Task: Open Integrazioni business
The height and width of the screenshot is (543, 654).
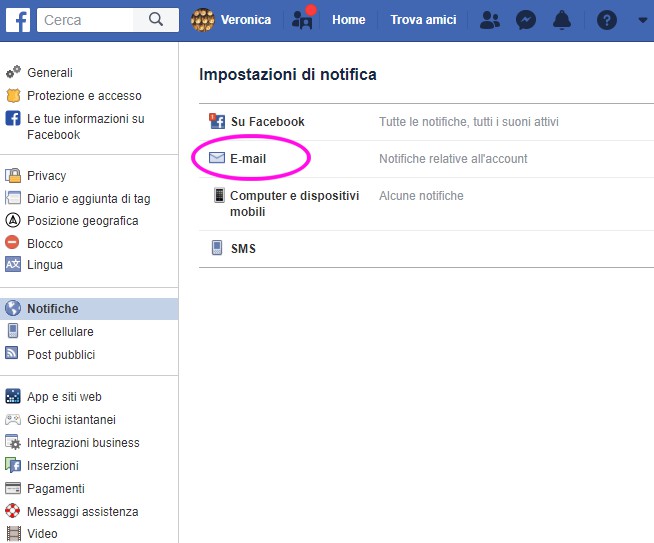Action: [x=83, y=442]
